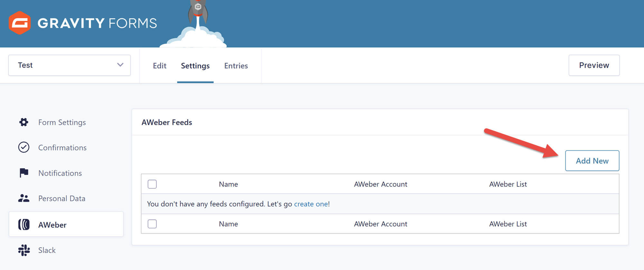Click the Personal Data people icon
The image size is (644, 270).
24,198
